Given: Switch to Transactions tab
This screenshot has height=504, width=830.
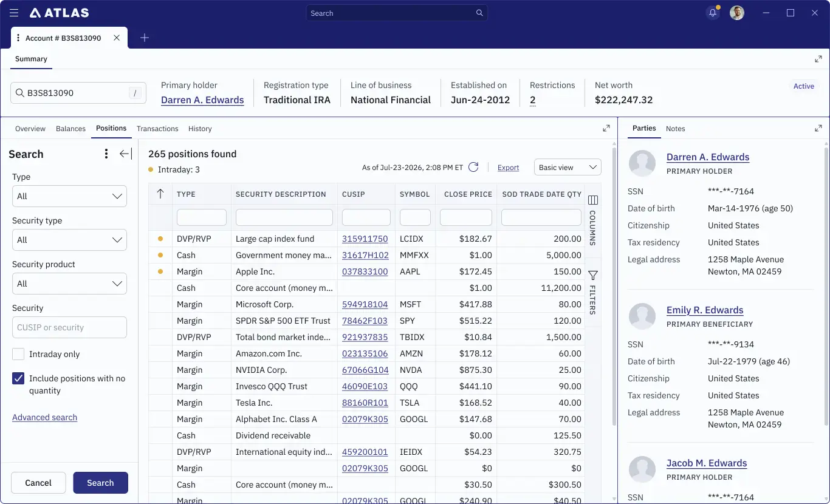Looking at the screenshot, I should pos(157,129).
